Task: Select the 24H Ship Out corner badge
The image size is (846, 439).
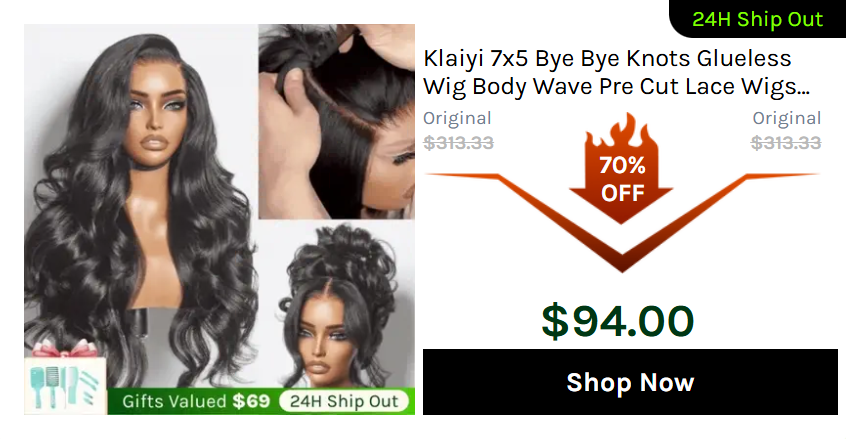Action: click(x=757, y=19)
